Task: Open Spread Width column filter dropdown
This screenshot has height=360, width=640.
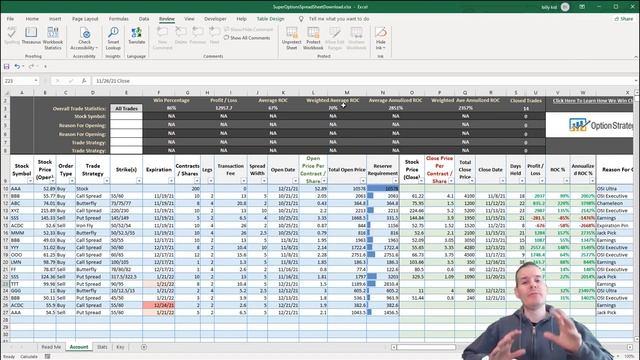Action: [x=264, y=180]
